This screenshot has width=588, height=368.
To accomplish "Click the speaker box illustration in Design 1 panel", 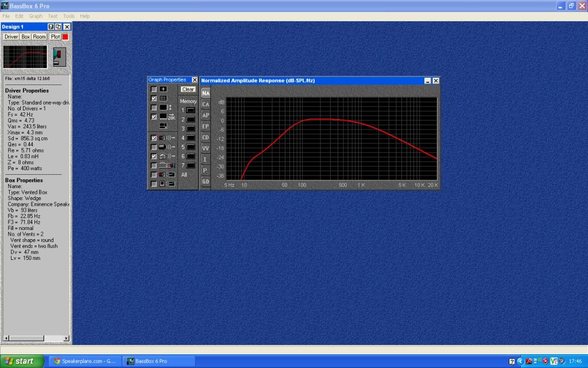I will (59, 57).
